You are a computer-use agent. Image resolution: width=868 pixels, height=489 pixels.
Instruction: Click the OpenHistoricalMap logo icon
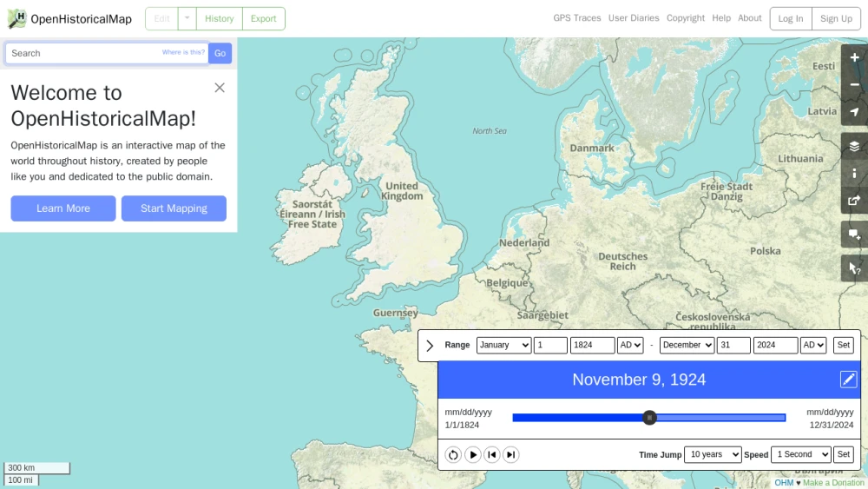click(16, 19)
